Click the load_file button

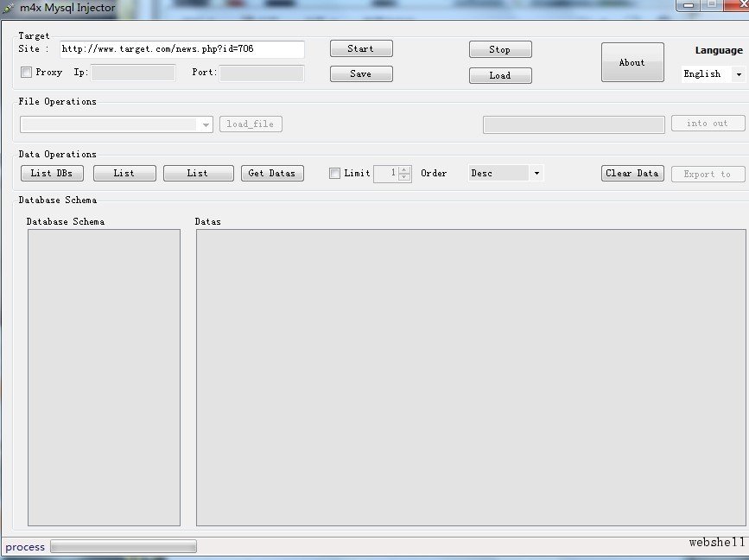coord(251,124)
